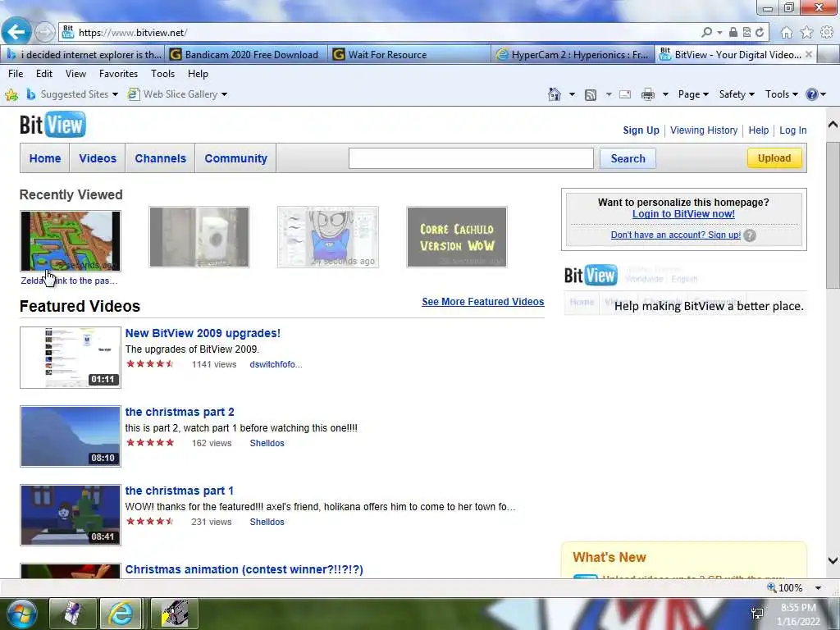Refresh the page with the reload icon
840x630 pixels.
tap(760, 32)
